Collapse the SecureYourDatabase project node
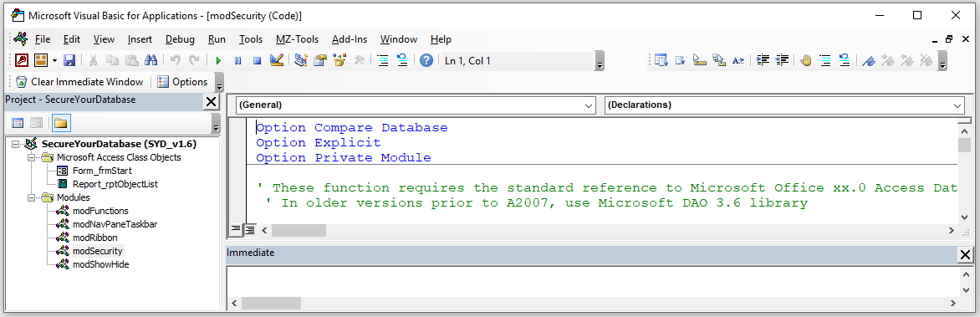The height and width of the screenshot is (317, 980). pyautogui.click(x=16, y=144)
